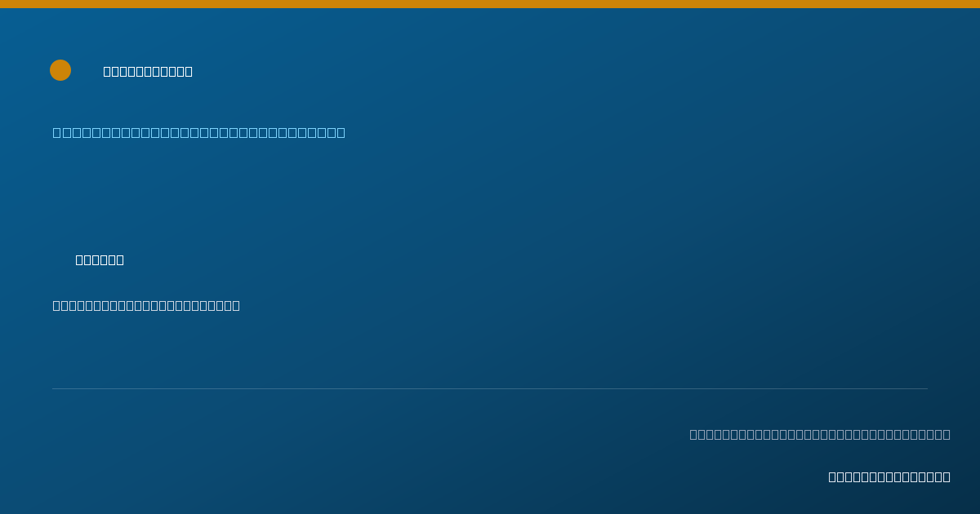Click the short bold white label text
The image size is (980, 514).
coord(100,259)
